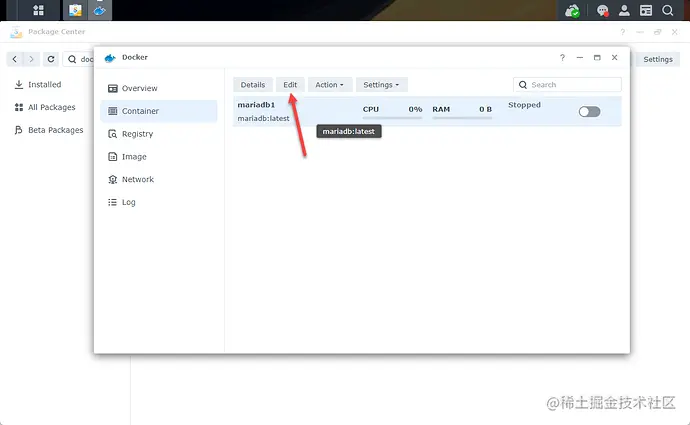Open Package Center help question mark
This screenshot has height=425, width=690.
click(x=622, y=32)
